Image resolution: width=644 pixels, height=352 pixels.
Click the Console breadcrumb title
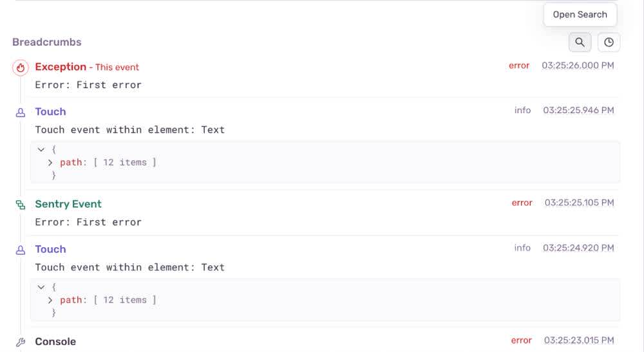(x=55, y=342)
